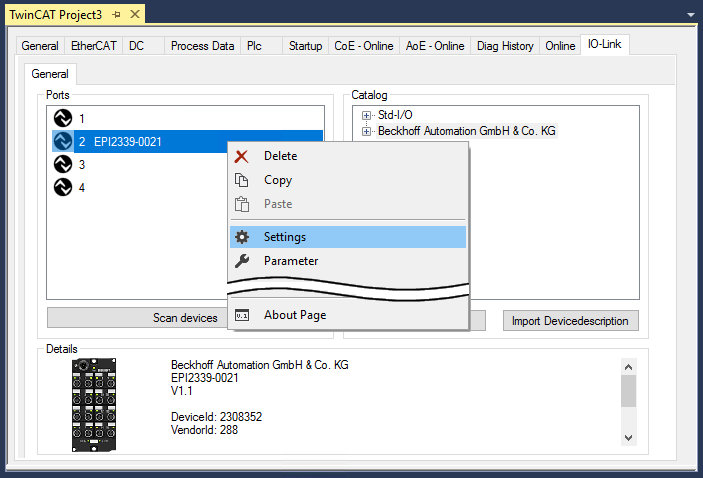Open About Page from the context menu
703x478 pixels.
[x=348, y=315]
